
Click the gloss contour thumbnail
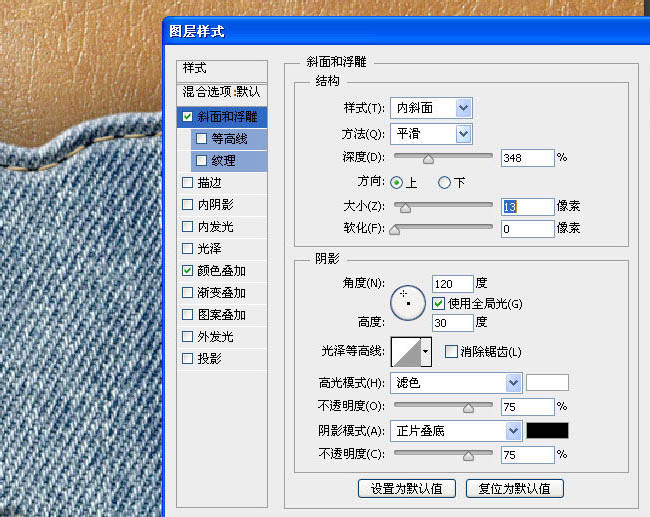click(406, 352)
